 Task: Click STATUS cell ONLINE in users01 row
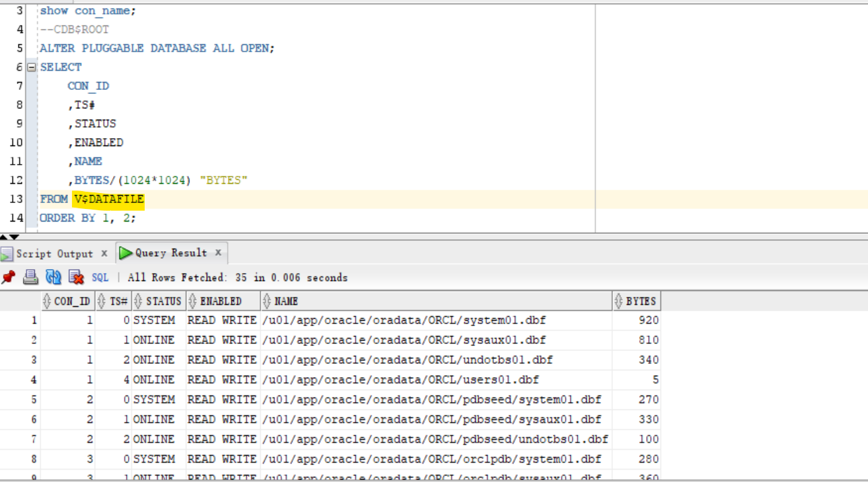[x=159, y=380]
